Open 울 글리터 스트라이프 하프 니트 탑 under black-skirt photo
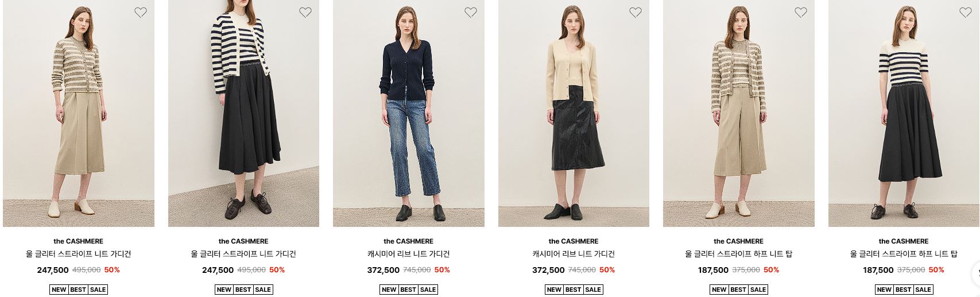Screen dimensions: 980x297 [x=904, y=254]
